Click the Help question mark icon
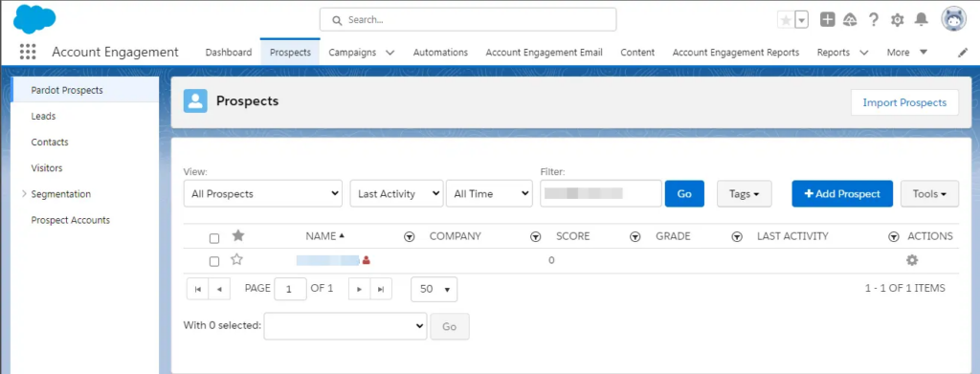 (x=874, y=20)
